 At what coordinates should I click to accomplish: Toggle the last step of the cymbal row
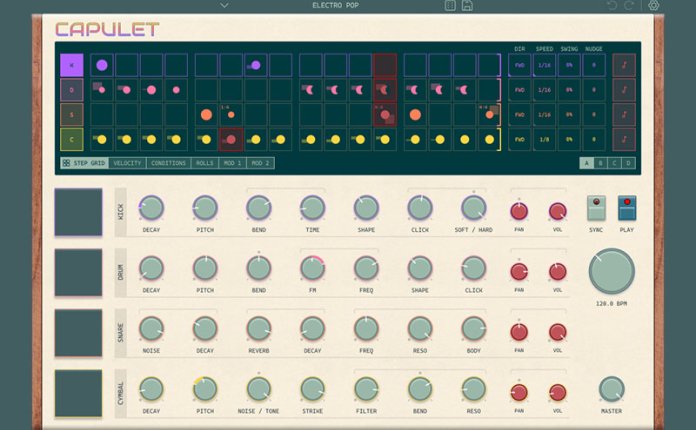[x=489, y=140]
